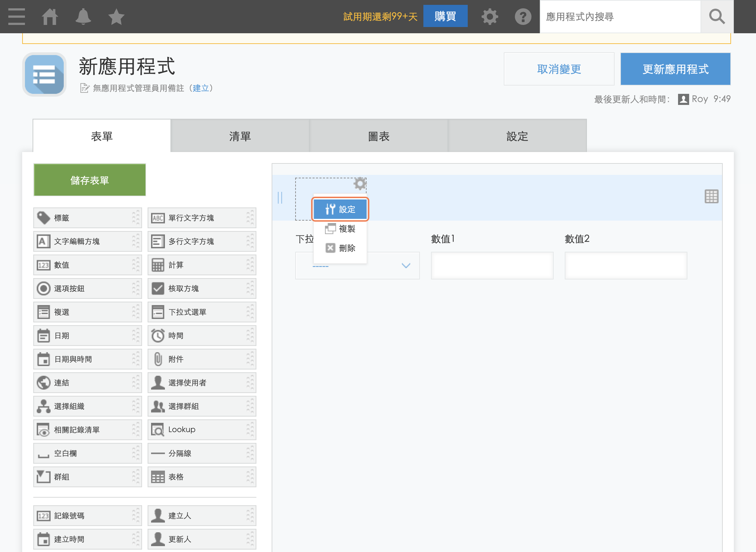Select the 附件 field type
This screenshot has width=756, height=552.
tap(202, 359)
